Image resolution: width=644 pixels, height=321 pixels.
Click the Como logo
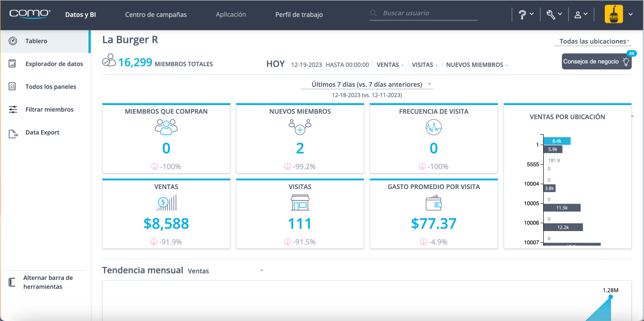pyautogui.click(x=30, y=14)
